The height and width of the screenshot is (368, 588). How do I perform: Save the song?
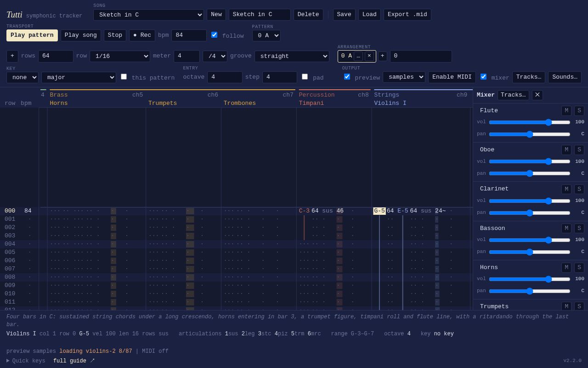click(344, 15)
